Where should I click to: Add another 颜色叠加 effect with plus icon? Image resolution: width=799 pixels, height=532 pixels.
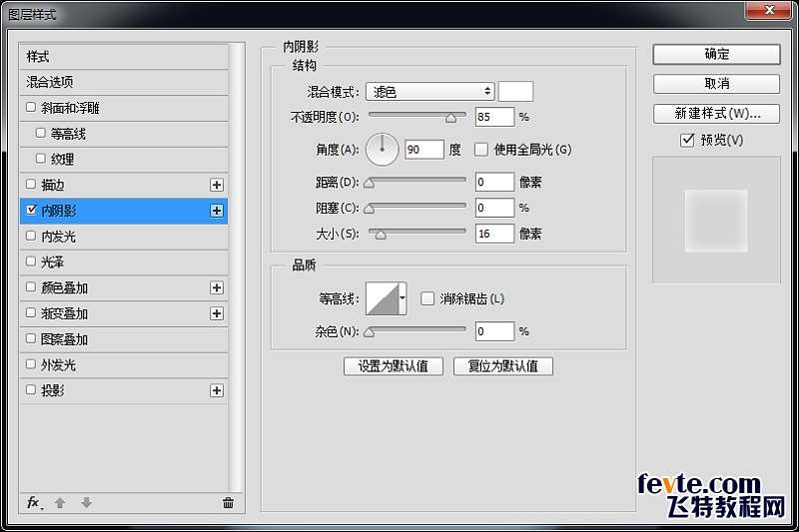click(217, 288)
